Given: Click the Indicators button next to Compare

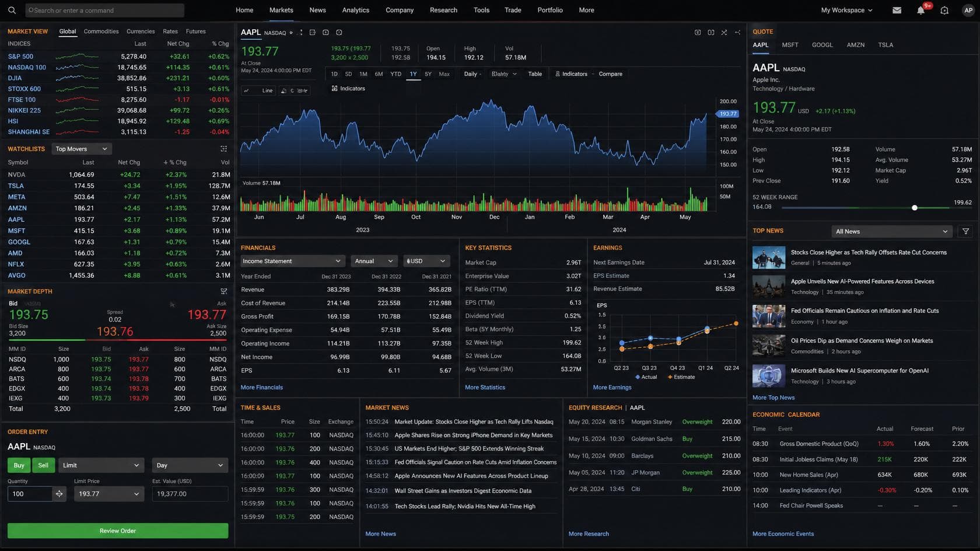Looking at the screenshot, I should [571, 74].
